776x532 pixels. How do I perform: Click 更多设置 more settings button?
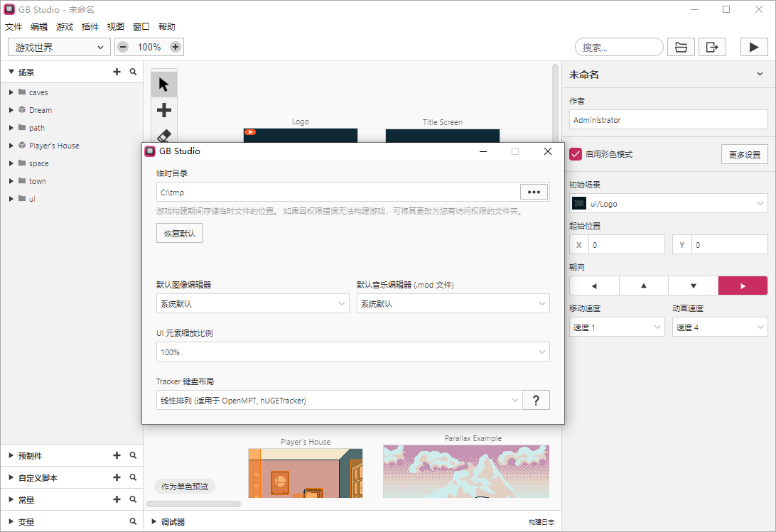click(x=744, y=154)
